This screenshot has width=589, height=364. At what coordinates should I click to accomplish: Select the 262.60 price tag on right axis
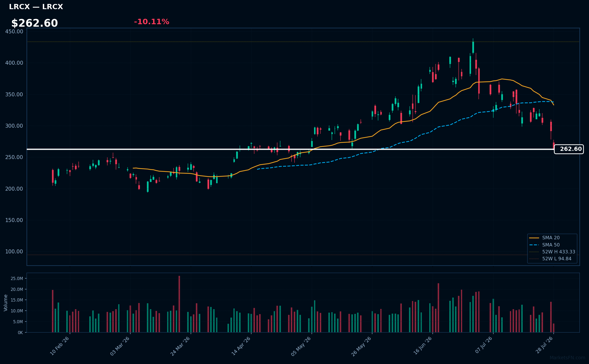(569, 149)
